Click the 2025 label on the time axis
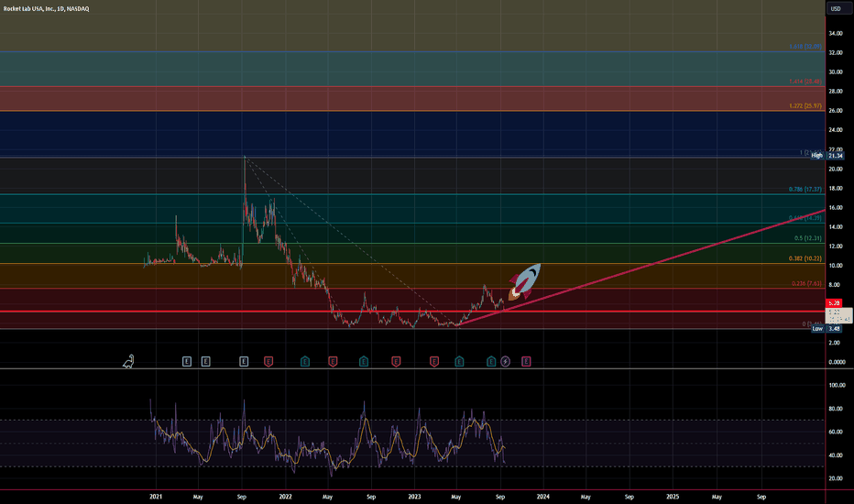This screenshot has width=854, height=504. [673, 497]
